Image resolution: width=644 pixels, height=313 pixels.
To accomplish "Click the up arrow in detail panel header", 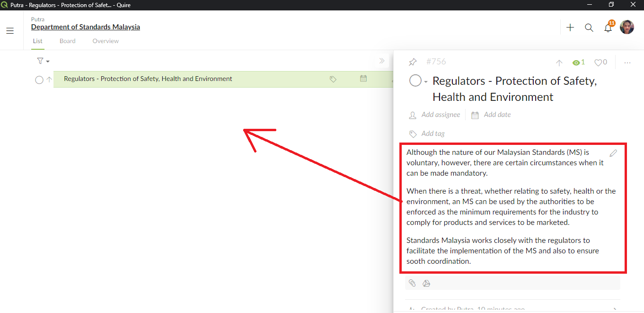I will (559, 63).
